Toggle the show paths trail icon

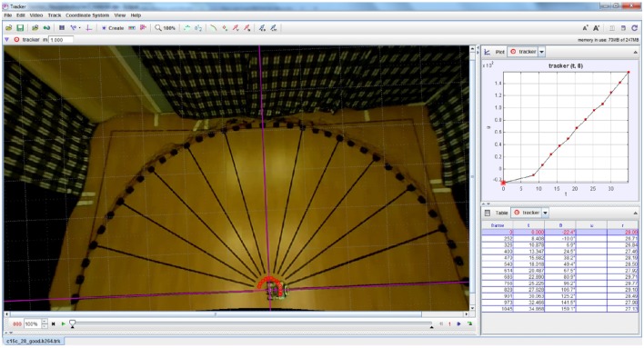coord(213,28)
